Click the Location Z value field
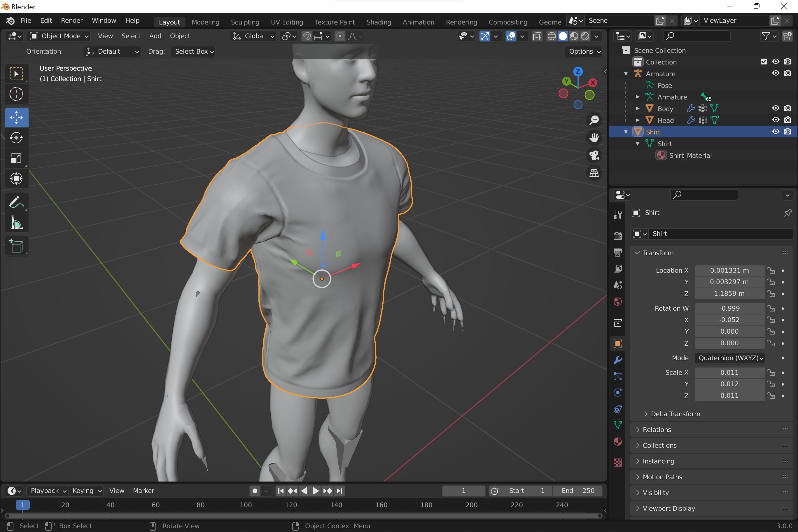798x532 pixels. [x=729, y=293]
